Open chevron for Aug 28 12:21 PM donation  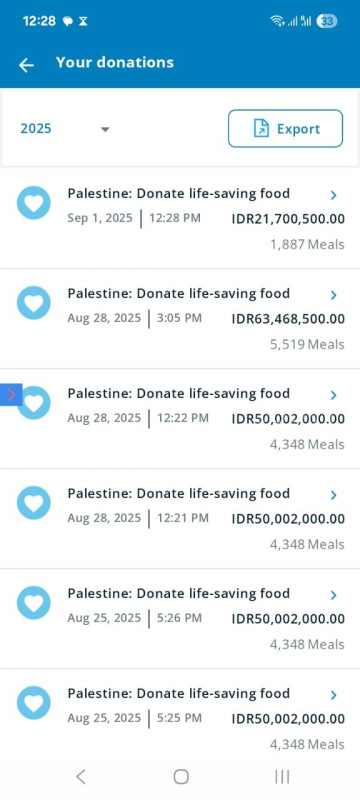(x=333, y=495)
